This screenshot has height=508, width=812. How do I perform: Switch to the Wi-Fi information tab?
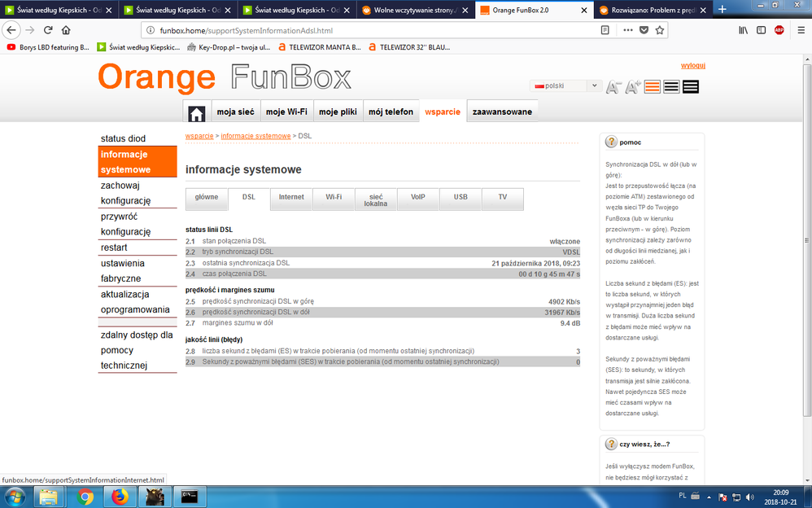coord(334,197)
